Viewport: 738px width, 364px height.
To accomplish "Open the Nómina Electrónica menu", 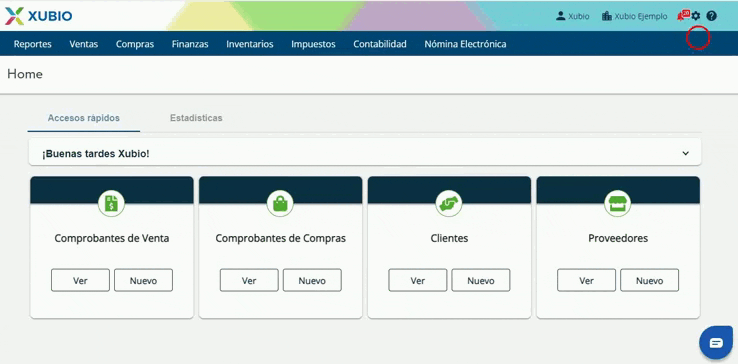I will (465, 44).
